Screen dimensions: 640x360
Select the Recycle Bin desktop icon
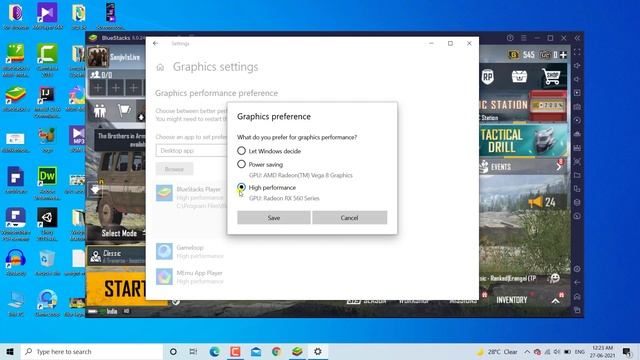[x=47, y=262]
